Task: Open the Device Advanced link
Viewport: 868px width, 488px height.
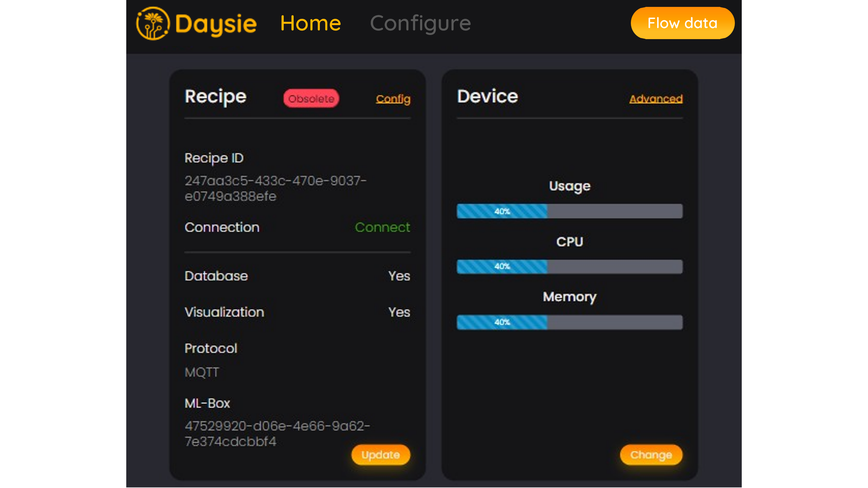Action: point(656,99)
